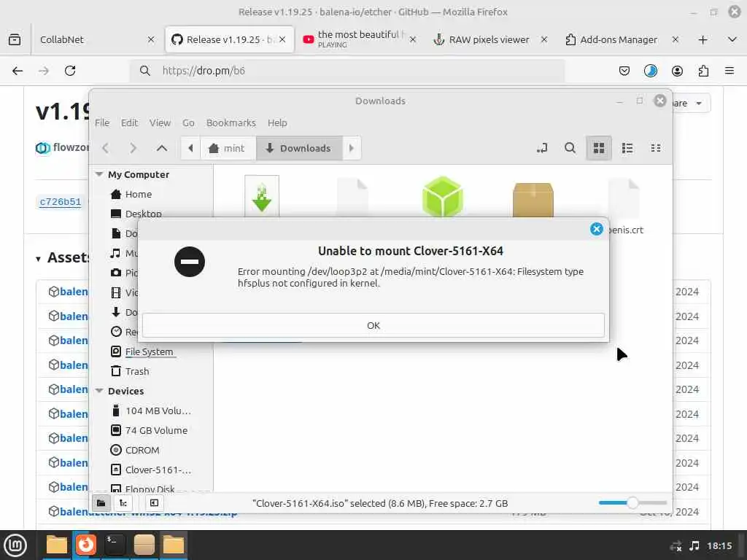Image resolution: width=747 pixels, height=560 pixels.
Task: Open the Linux Mint start menu
Action: click(x=15, y=545)
